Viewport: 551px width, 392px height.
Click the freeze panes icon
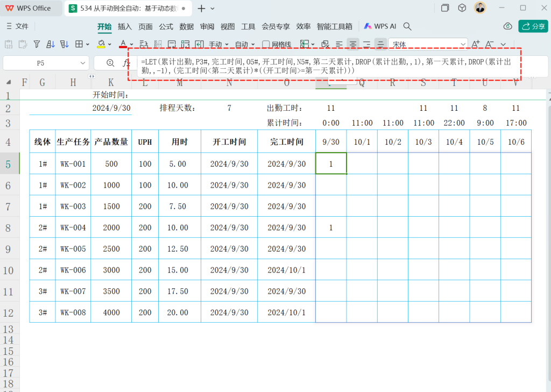click(305, 44)
